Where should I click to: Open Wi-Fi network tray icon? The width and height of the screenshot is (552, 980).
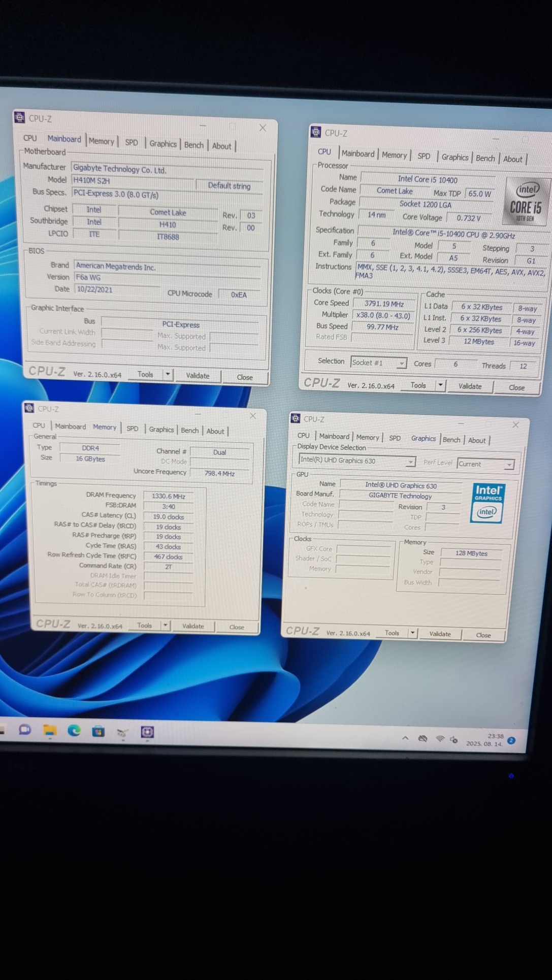(x=440, y=738)
